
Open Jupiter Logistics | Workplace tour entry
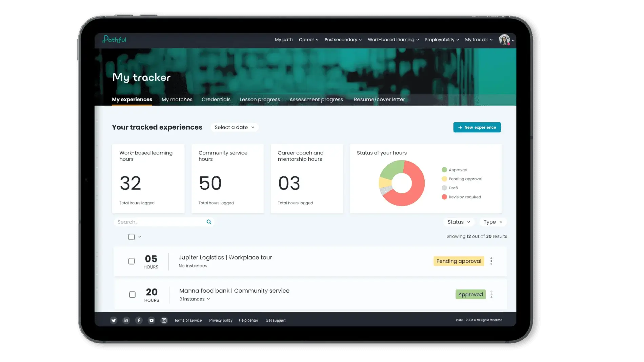[x=225, y=257]
